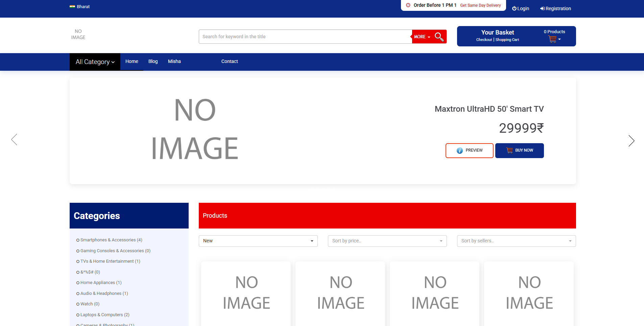Click Get Same Day Delivery link
This screenshot has height=326, width=644.
(480, 5)
